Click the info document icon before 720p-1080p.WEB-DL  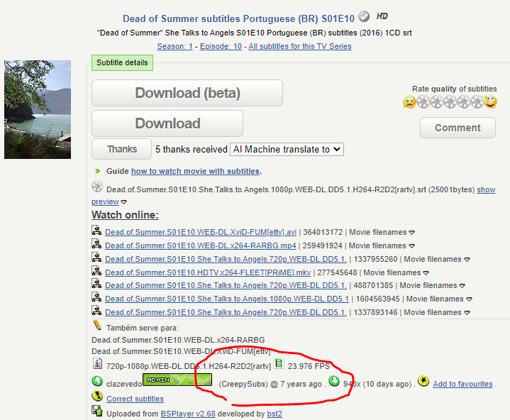click(97, 363)
